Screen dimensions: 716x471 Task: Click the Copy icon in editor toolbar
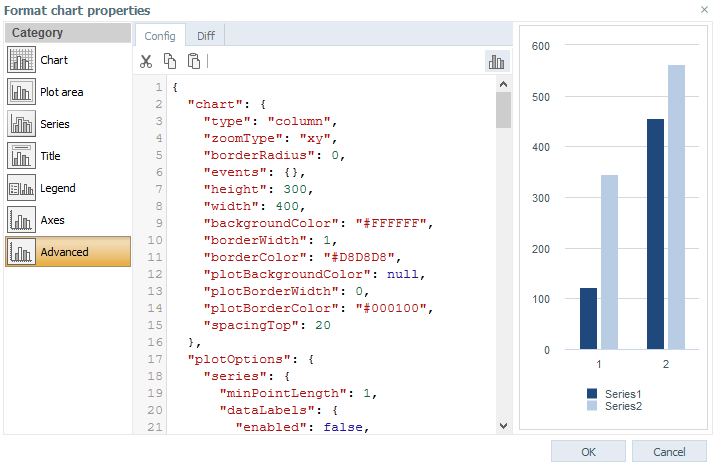click(170, 61)
